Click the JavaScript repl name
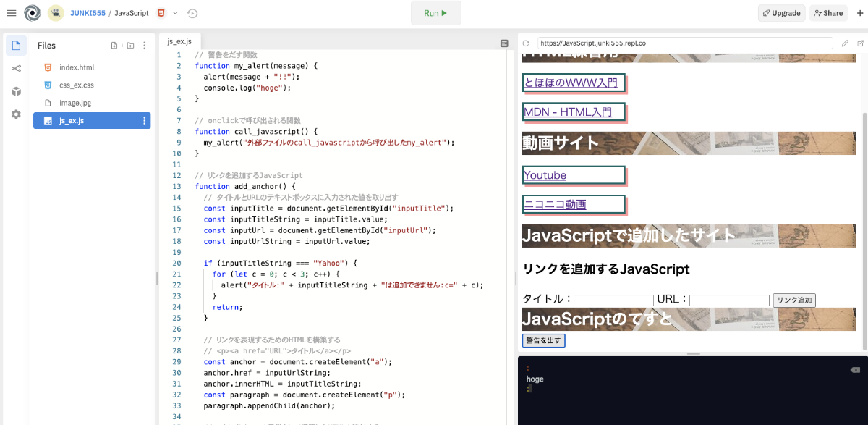The height and width of the screenshot is (425, 868). (x=132, y=13)
